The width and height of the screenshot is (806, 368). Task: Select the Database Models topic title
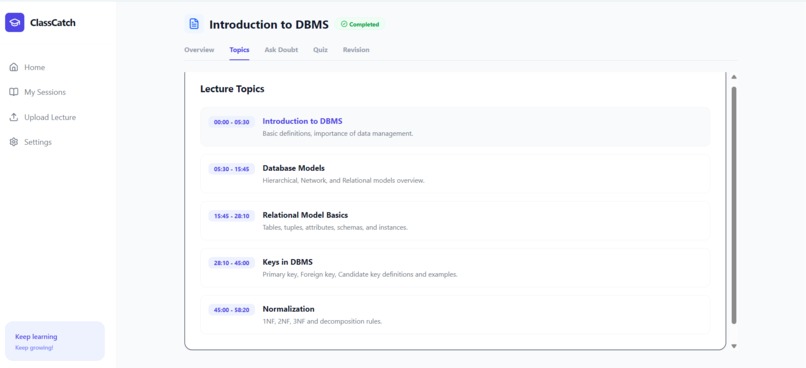pos(294,168)
